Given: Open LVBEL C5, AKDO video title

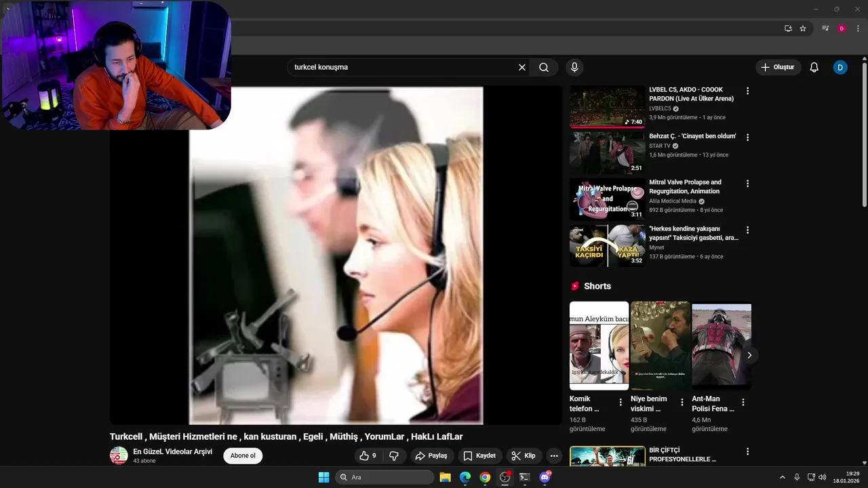Looking at the screenshot, I should 691,94.
